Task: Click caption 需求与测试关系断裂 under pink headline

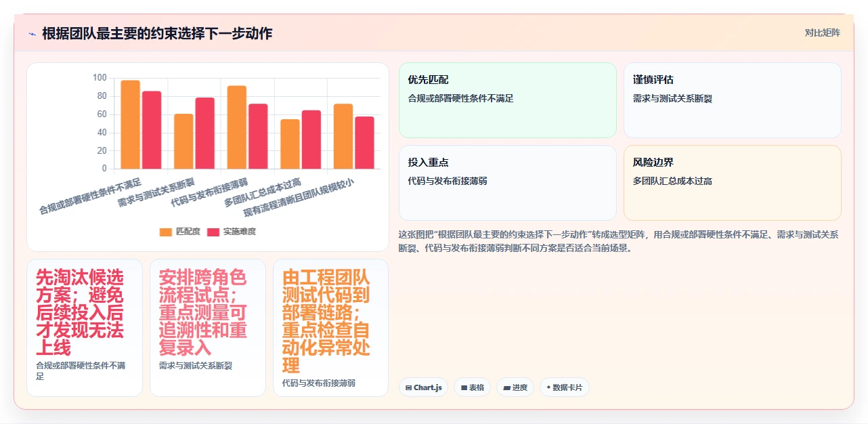Action: 196,366
